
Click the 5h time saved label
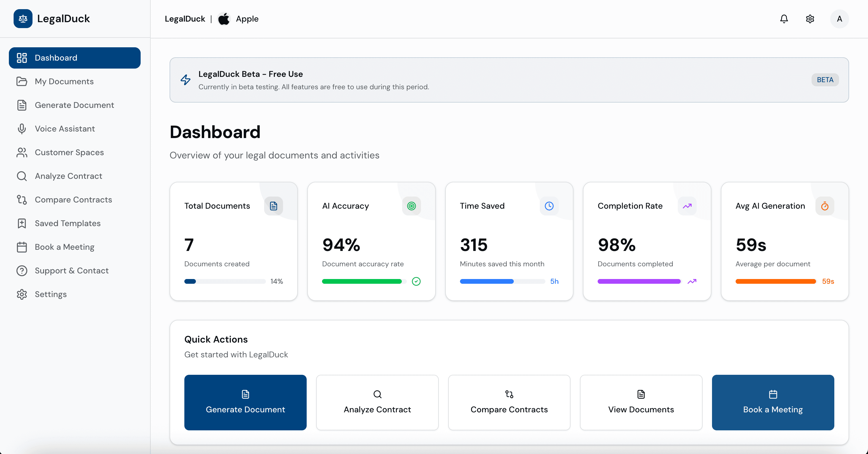554,281
